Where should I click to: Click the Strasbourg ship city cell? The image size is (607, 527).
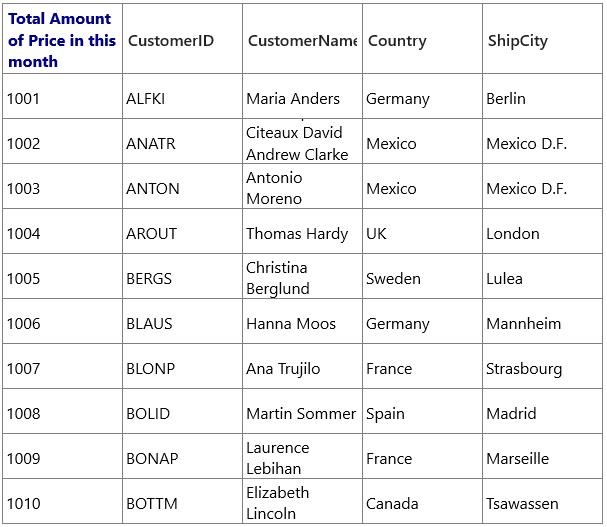coord(542,366)
